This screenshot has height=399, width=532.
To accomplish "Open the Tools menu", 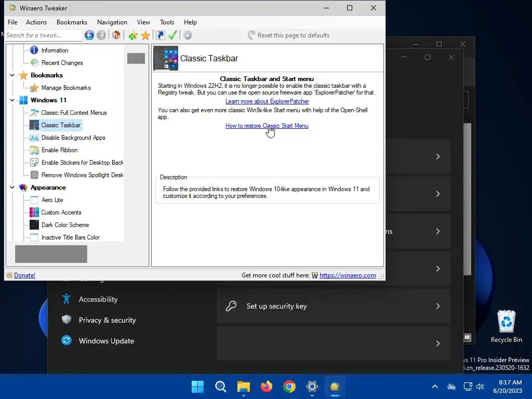I will point(167,22).
